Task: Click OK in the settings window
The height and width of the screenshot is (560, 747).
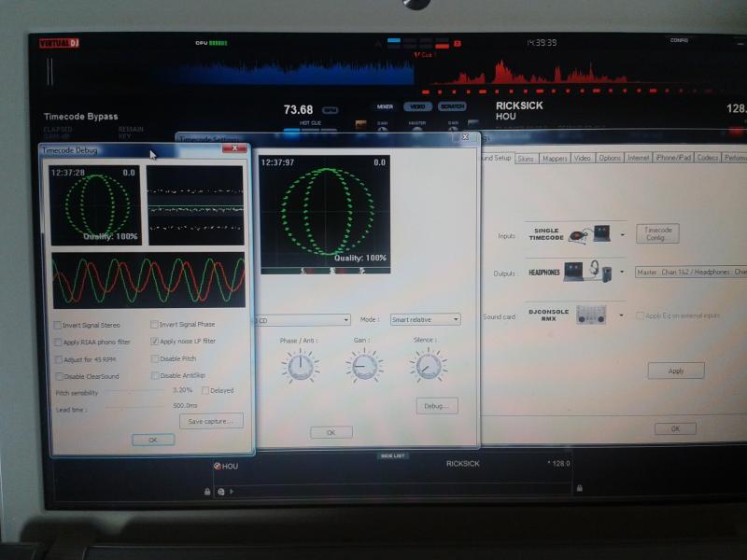Action: (x=675, y=428)
